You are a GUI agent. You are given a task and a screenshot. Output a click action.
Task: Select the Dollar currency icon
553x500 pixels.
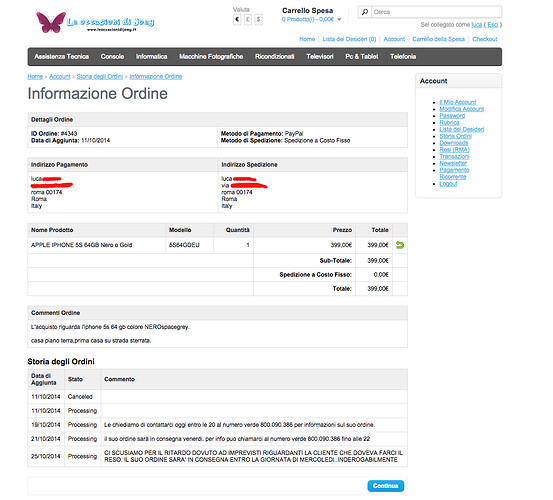click(259, 19)
